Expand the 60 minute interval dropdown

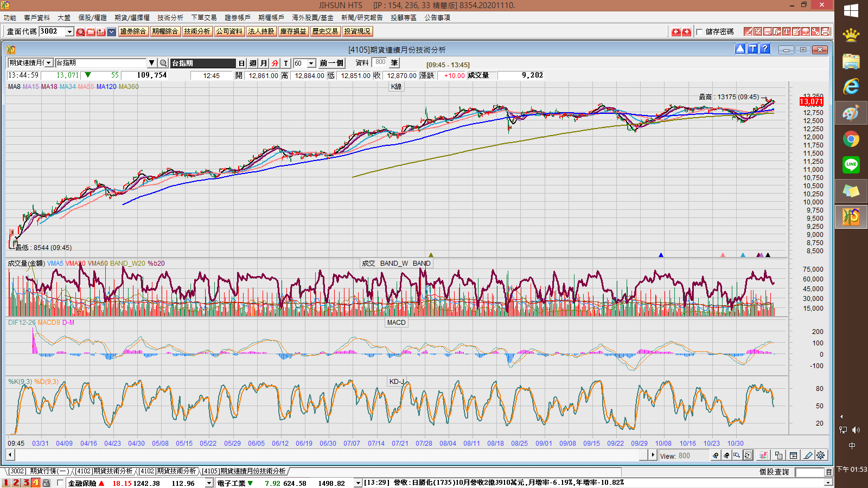point(311,63)
